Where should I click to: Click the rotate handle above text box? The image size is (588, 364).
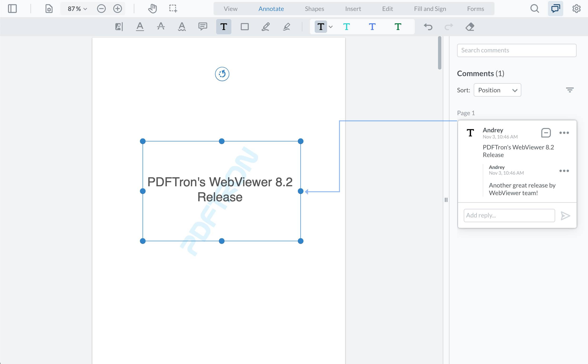tap(222, 74)
